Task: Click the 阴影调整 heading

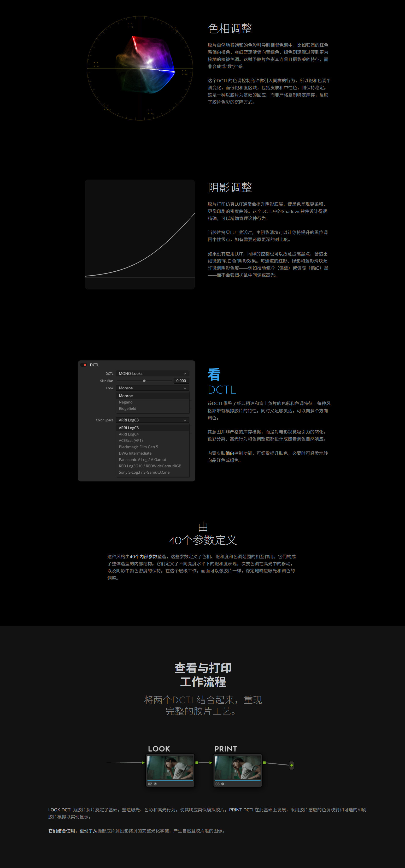Action: point(230,187)
